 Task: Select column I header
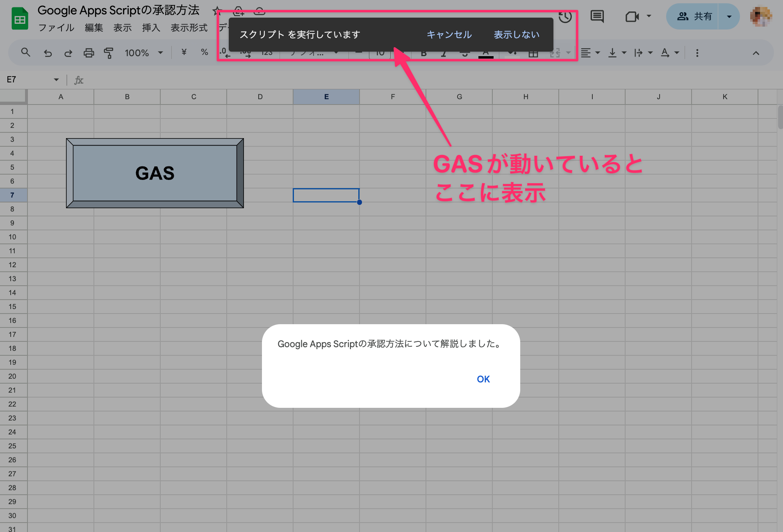(x=592, y=97)
